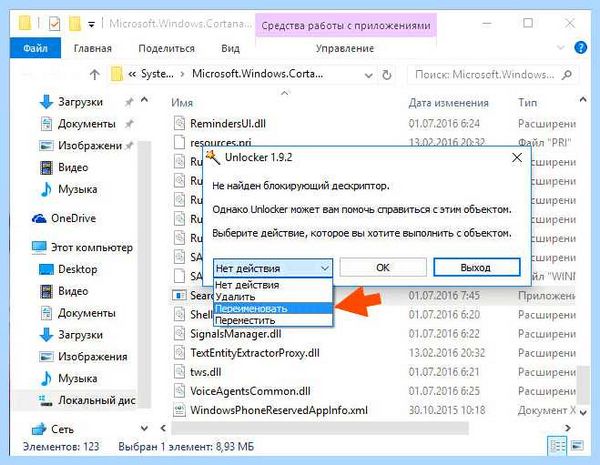Select file TextEntityExtractorProxy.dll
This screenshot has height=465, width=600.
click(x=255, y=353)
